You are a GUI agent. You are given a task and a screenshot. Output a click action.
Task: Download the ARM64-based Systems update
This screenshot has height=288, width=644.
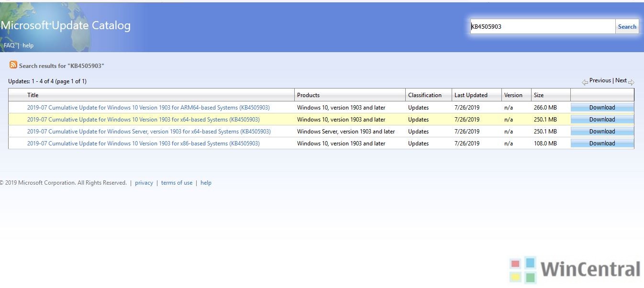click(x=602, y=108)
